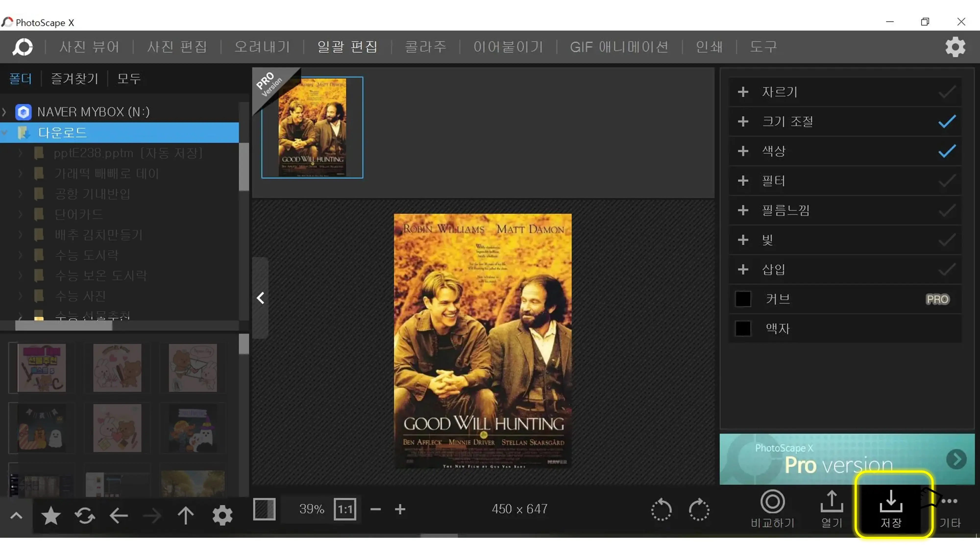
Task: Switch to the 사진 뷰어 tab
Action: pos(89,47)
